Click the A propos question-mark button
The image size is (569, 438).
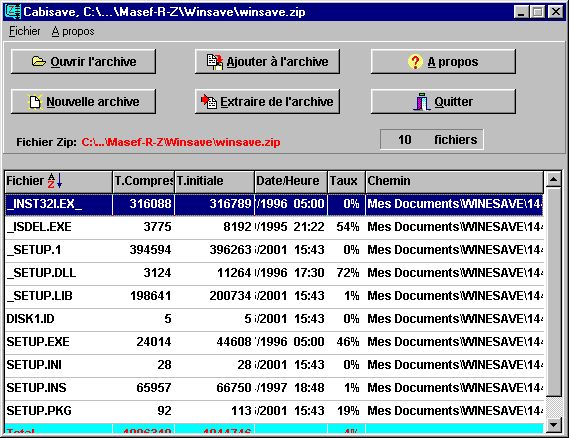pyautogui.click(x=443, y=62)
